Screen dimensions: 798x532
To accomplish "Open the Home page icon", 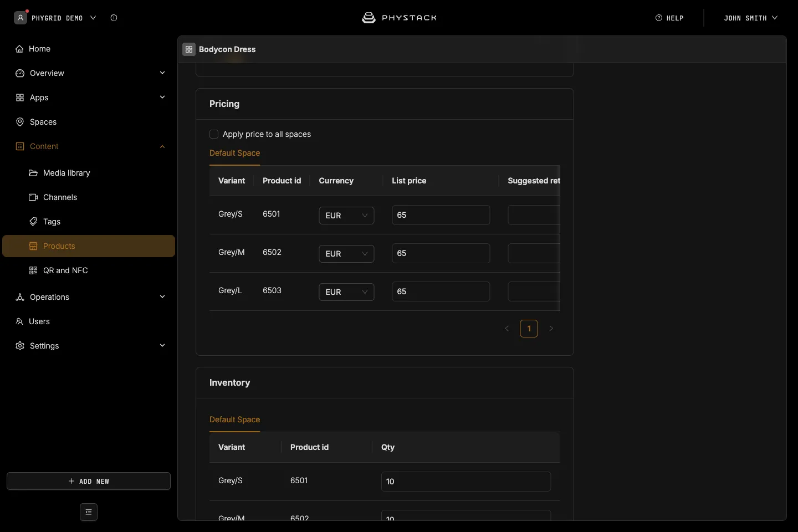I will pyautogui.click(x=19, y=49).
